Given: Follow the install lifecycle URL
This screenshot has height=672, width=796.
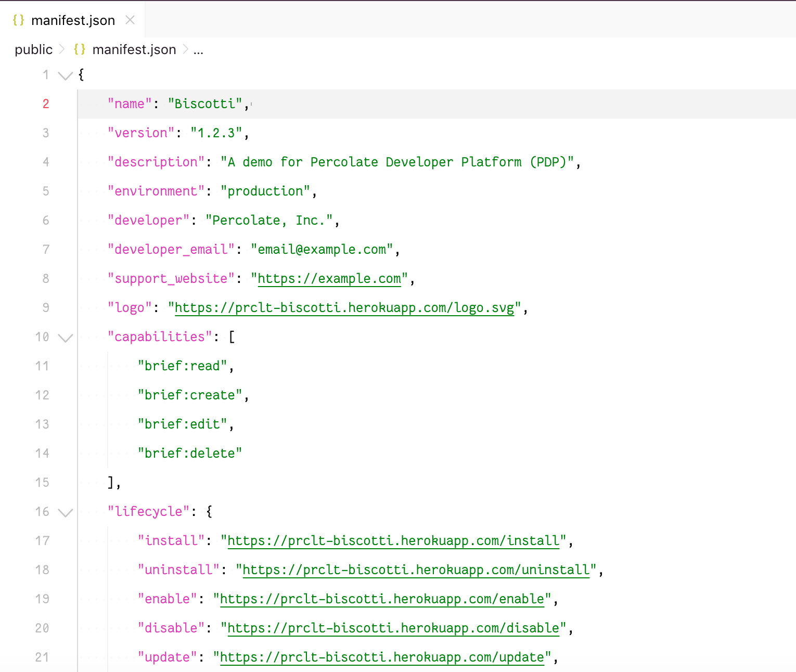Looking at the screenshot, I should pyautogui.click(x=393, y=541).
